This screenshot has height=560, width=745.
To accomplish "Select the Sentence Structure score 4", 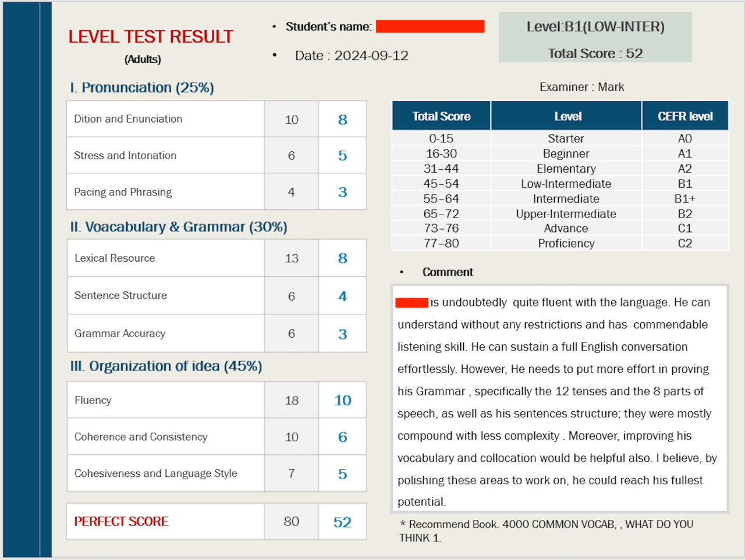I will tap(343, 296).
